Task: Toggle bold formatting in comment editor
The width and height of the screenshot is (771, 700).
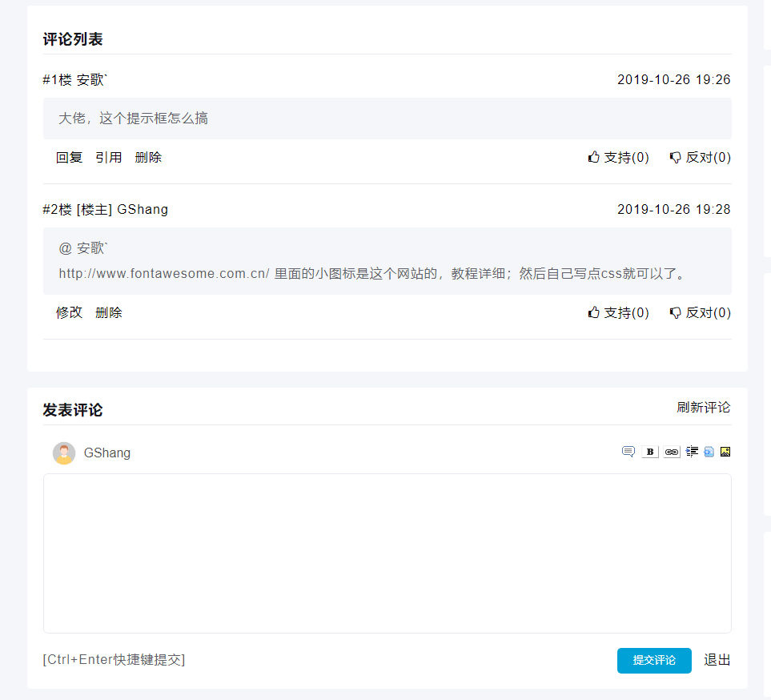Action: 650,452
